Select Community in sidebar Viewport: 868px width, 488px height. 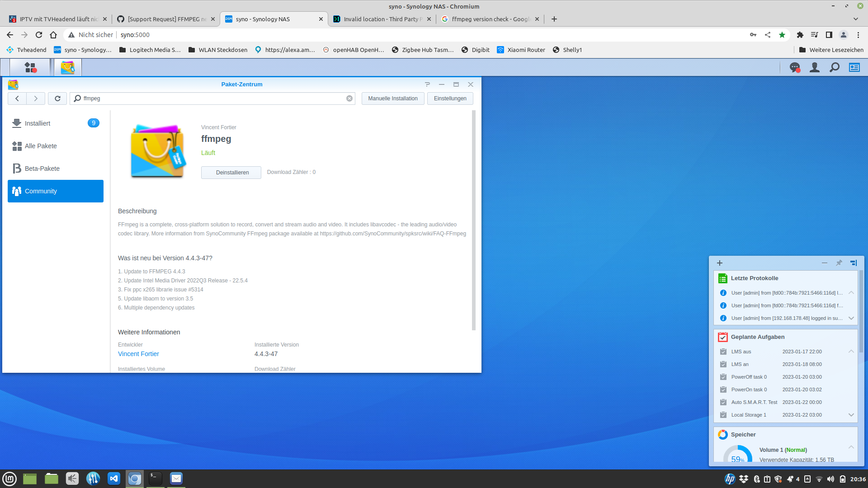point(56,191)
